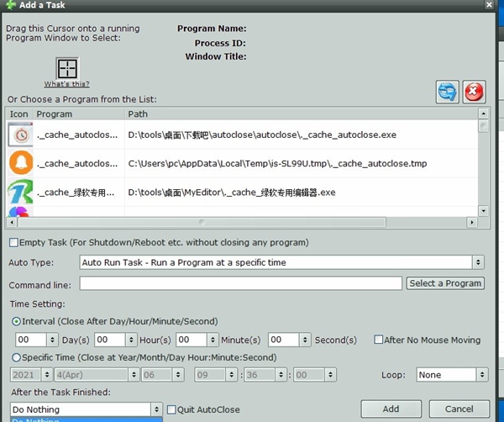Select the highlighted Do Nothing list option
The image size is (504, 422).
pyautogui.click(x=87, y=419)
